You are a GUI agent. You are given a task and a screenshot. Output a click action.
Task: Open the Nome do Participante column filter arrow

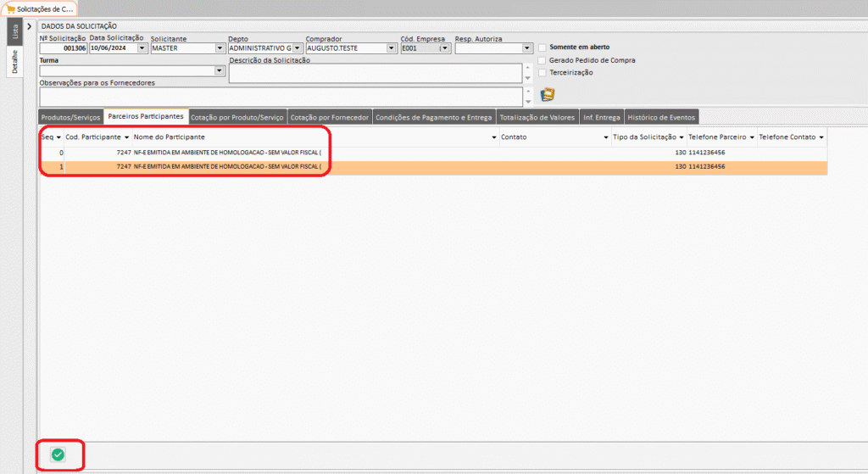click(x=494, y=137)
